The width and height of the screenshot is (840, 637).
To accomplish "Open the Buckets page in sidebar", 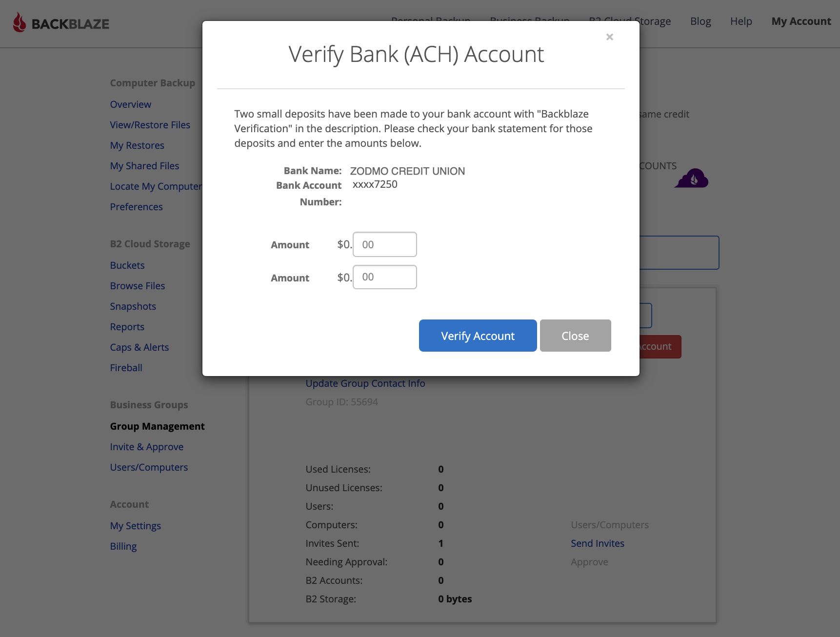I will tap(127, 265).
